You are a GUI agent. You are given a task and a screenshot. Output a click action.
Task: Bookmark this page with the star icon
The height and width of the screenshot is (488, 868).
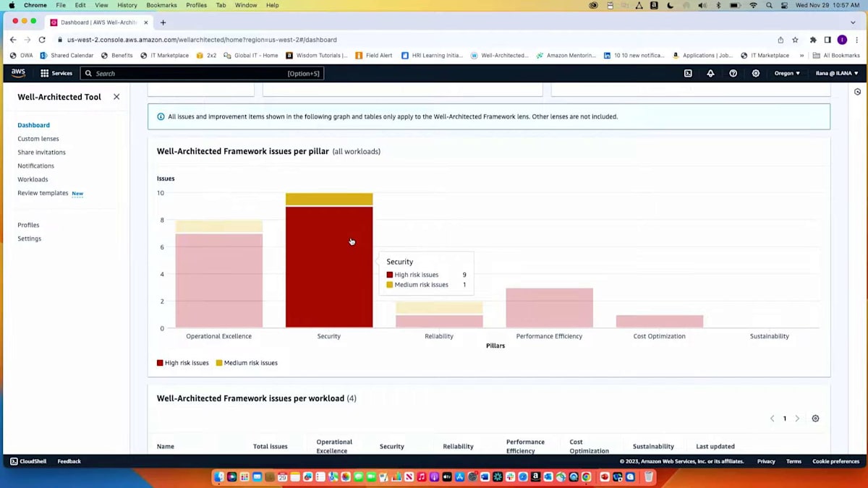795,40
